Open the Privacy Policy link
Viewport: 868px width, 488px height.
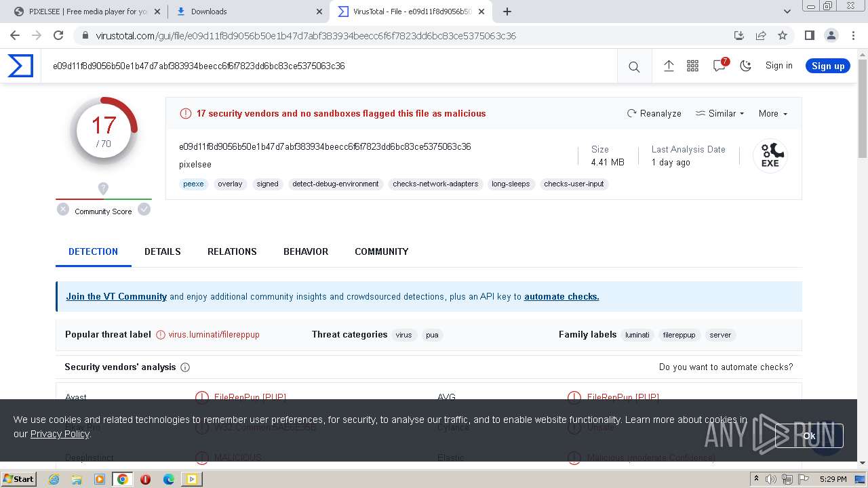coord(60,434)
